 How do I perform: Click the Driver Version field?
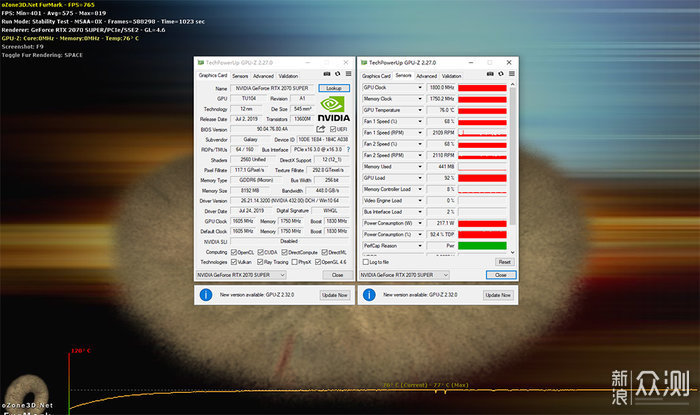point(290,201)
